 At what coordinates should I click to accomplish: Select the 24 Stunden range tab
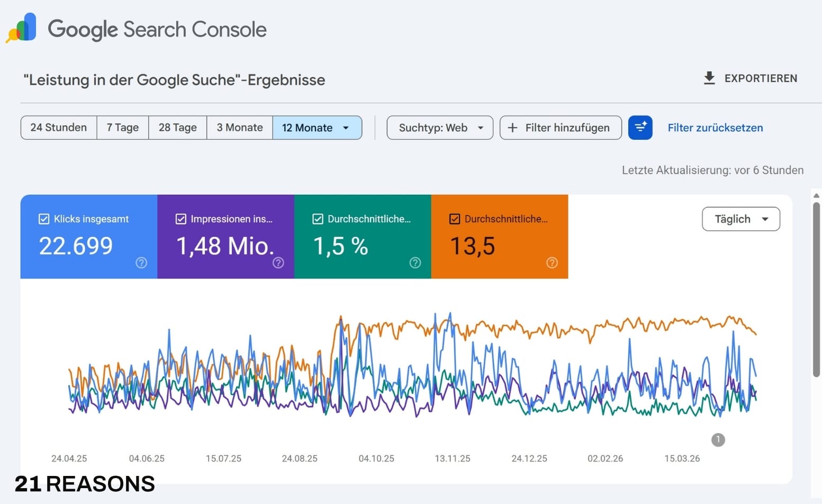tap(59, 128)
